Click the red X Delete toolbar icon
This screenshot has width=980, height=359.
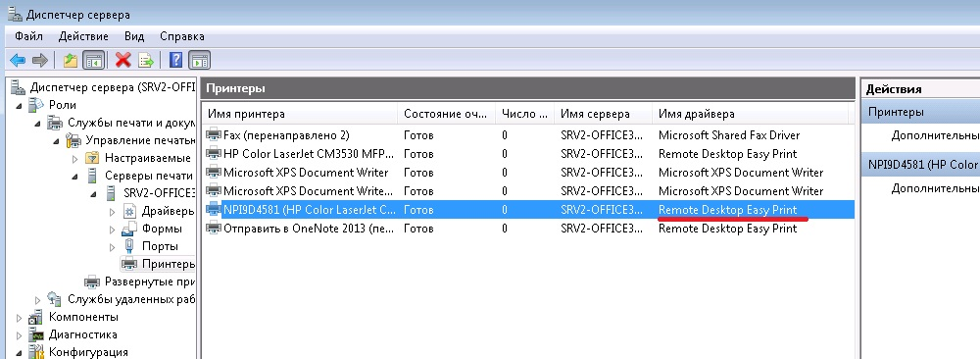pyautogui.click(x=123, y=60)
